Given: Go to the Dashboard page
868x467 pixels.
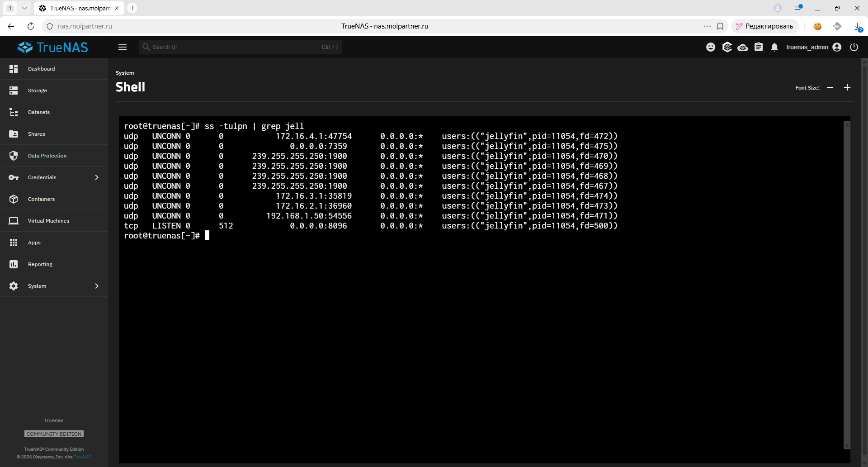Looking at the screenshot, I should click(41, 69).
